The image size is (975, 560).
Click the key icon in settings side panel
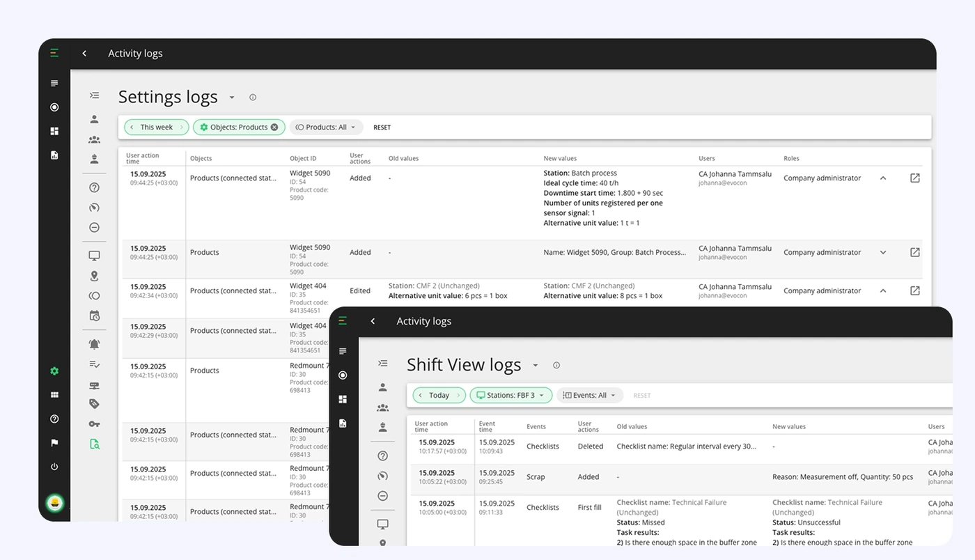(x=94, y=423)
